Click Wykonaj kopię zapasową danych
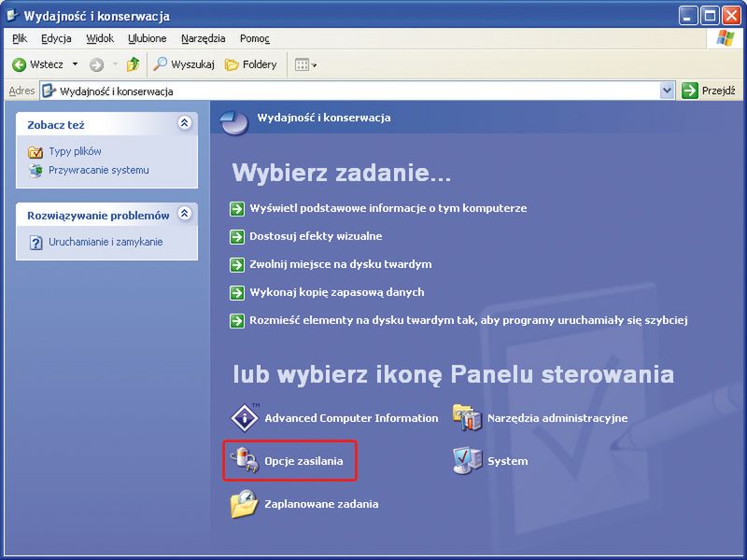The height and width of the screenshot is (560, 747). 337,292
